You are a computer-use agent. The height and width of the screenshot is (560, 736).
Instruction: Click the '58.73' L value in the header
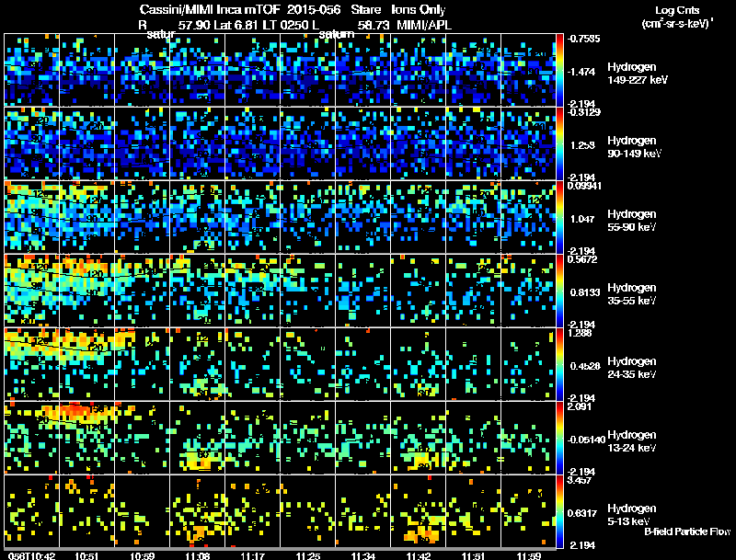pos(374,25)
